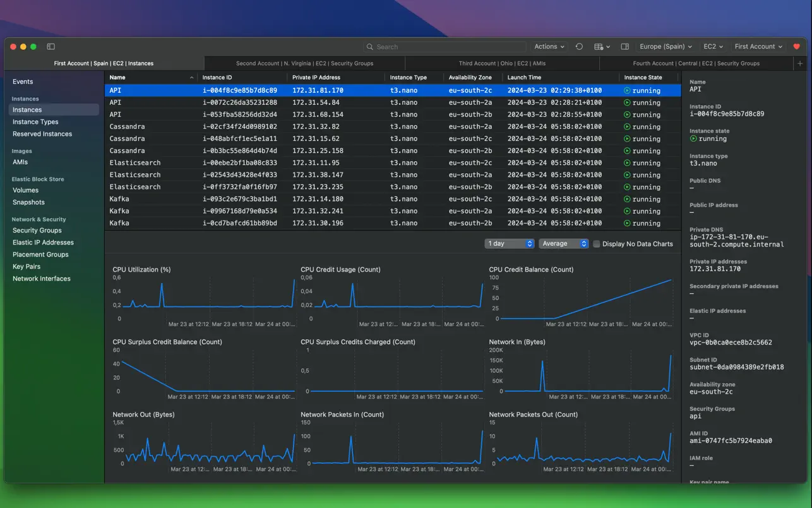Image resolution: width=812 pixels, height=508 pixels.
Task: Open the First Account selector
Action: (x=758, y=47)
